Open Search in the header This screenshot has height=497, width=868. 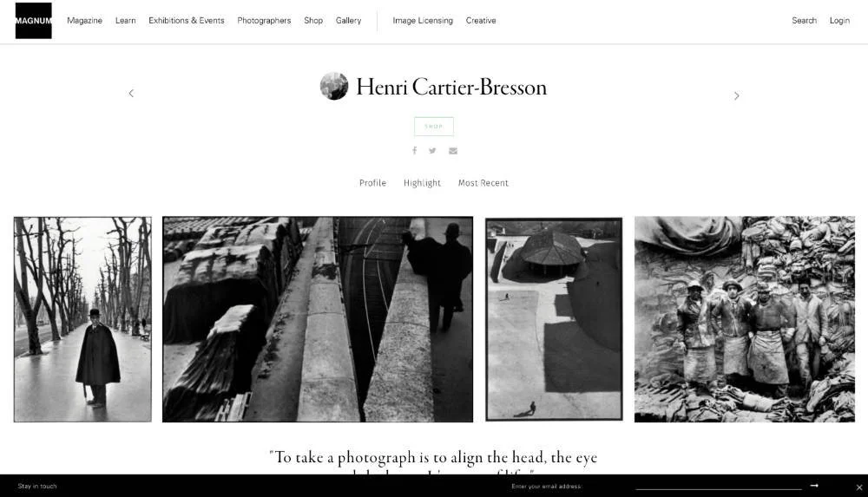click(x=805, y=21)
